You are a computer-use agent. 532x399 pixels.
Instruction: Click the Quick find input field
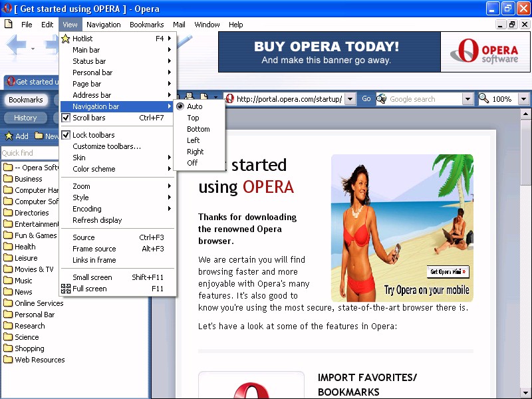click(x=29, y=153)
